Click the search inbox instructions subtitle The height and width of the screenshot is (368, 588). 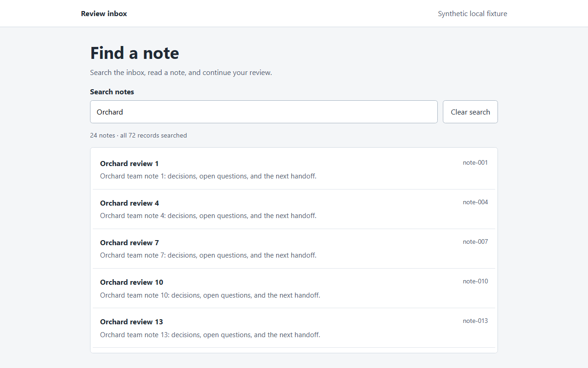[x=181, y=72]
